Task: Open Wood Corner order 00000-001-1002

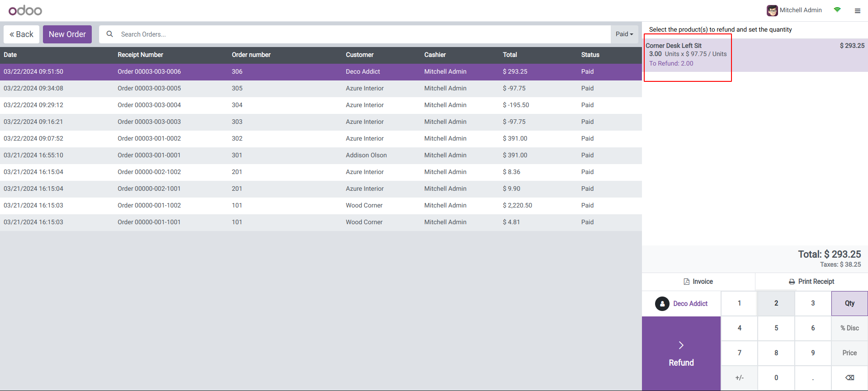Action: pyautogui.click(x=321, y=206)
